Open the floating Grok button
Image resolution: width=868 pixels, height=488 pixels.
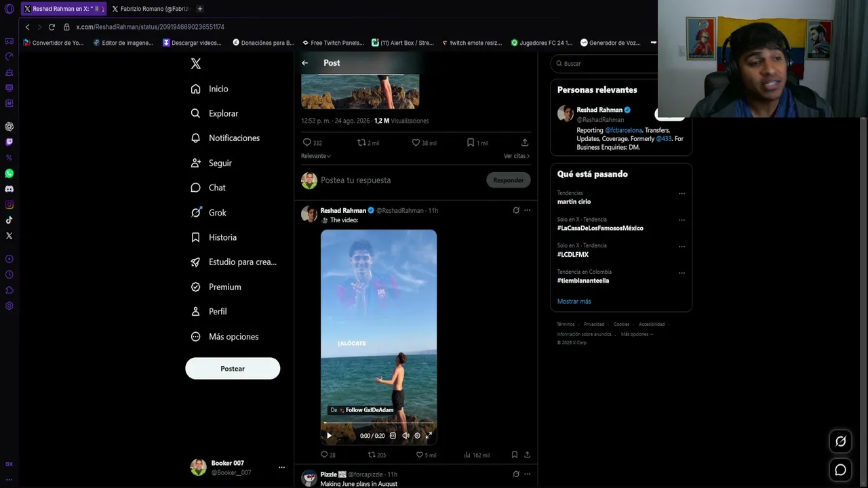point(841,441)
